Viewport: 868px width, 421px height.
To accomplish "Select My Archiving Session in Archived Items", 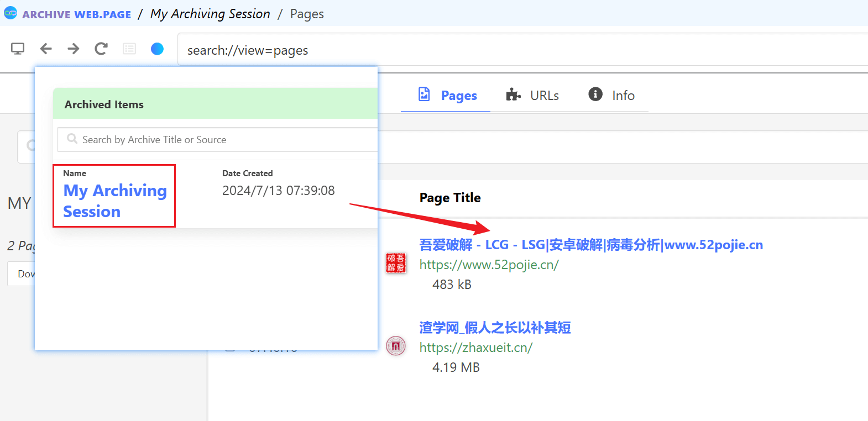I will (x=114, y=201).
